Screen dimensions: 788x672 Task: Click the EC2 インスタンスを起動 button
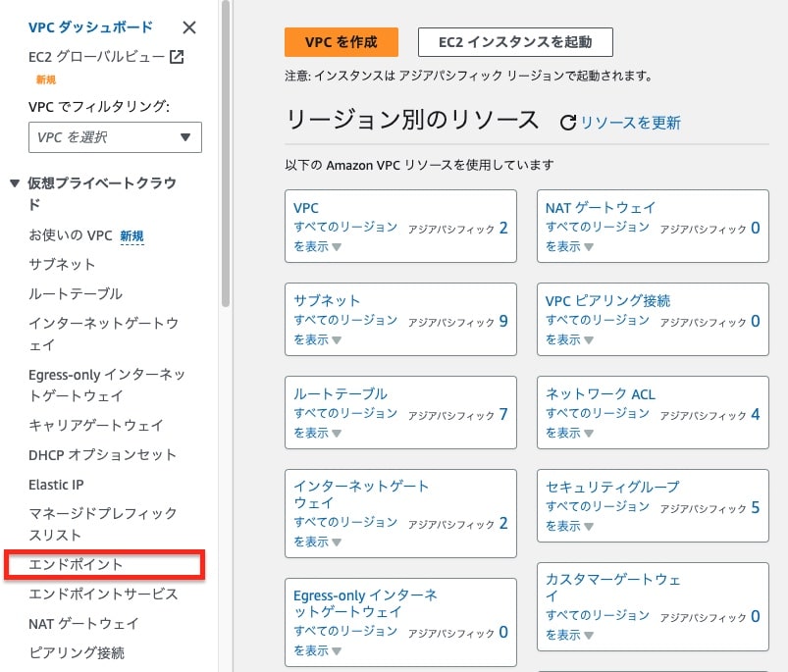(515, 42)
